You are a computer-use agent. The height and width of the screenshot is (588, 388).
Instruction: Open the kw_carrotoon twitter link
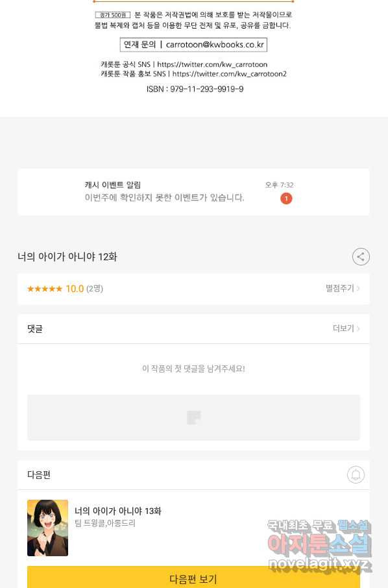click(212, 64)
